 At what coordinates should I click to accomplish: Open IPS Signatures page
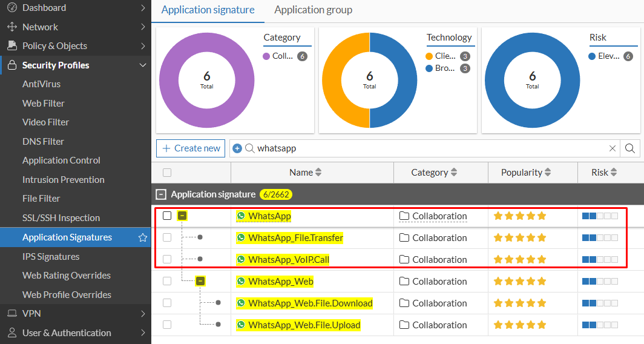click(x=51, y=256)
